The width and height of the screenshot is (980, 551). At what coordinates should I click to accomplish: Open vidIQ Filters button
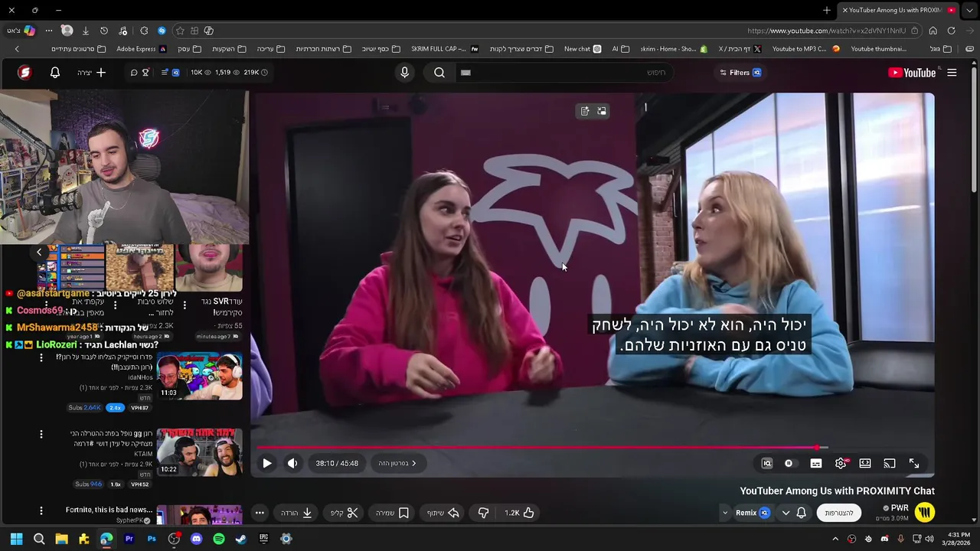[x=740, y=73]
